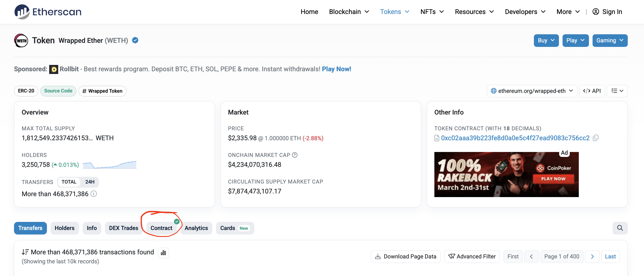Click the ERC-20 tag
This screenshot has width=644, height=276.
[x=26, y=91]
